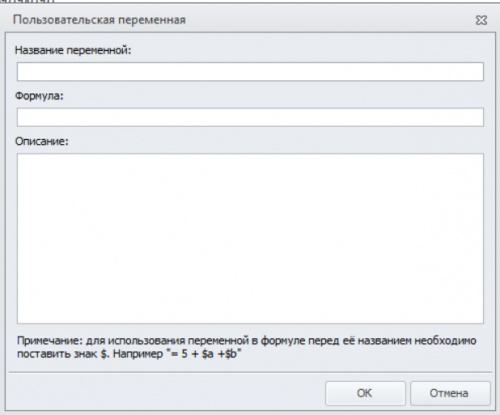Dismiss the dialog via Отмена
500x415 pixels.
click(450, 393)
